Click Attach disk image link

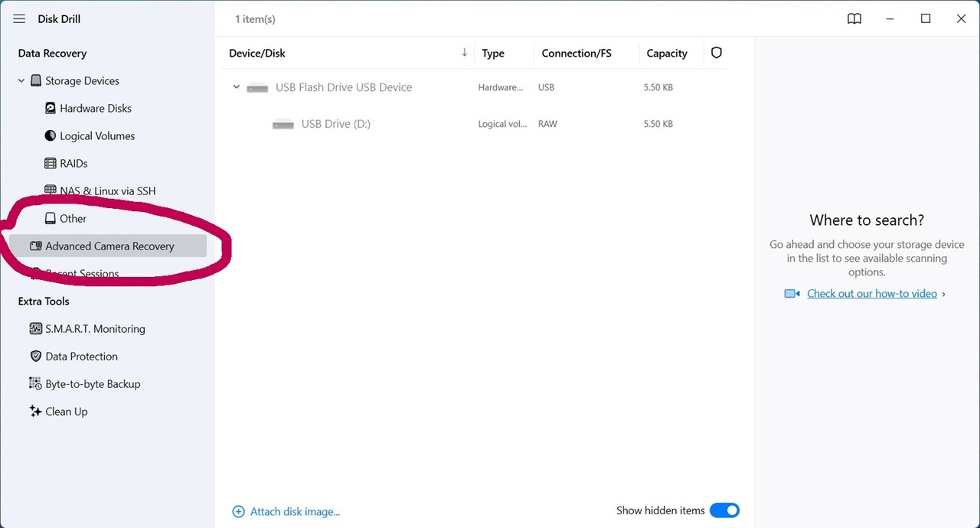click(x=295, y=511)
